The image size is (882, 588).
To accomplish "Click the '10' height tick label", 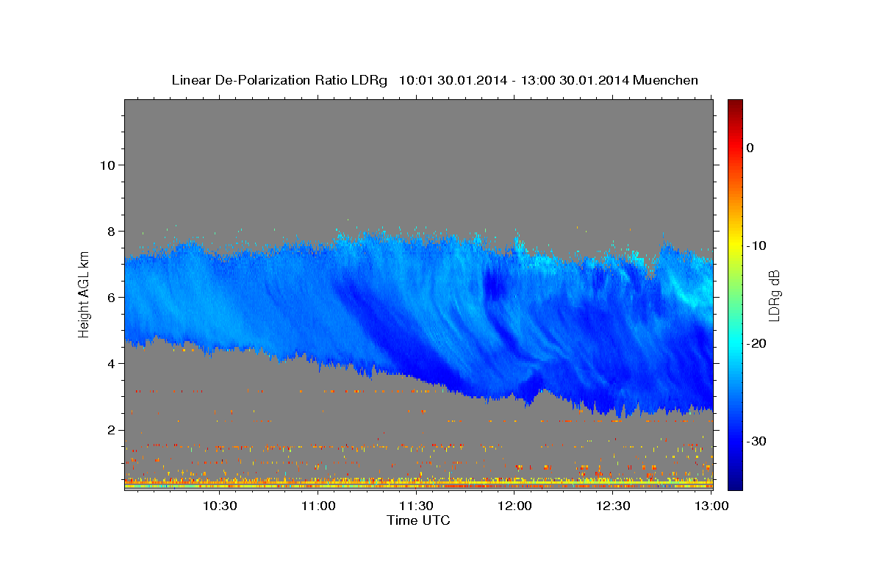I will [x=107, y=165].
